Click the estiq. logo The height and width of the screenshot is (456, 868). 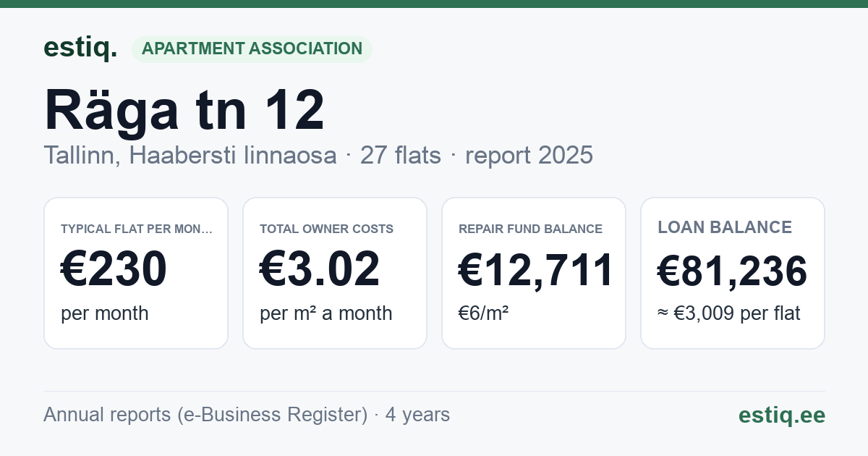(x=80, y=48)
